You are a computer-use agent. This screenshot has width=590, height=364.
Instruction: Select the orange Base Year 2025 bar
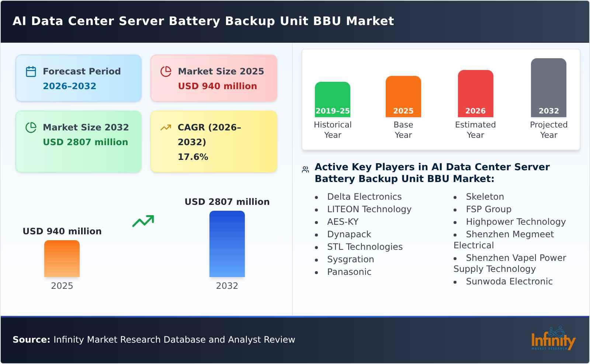[x=403, y=96]
